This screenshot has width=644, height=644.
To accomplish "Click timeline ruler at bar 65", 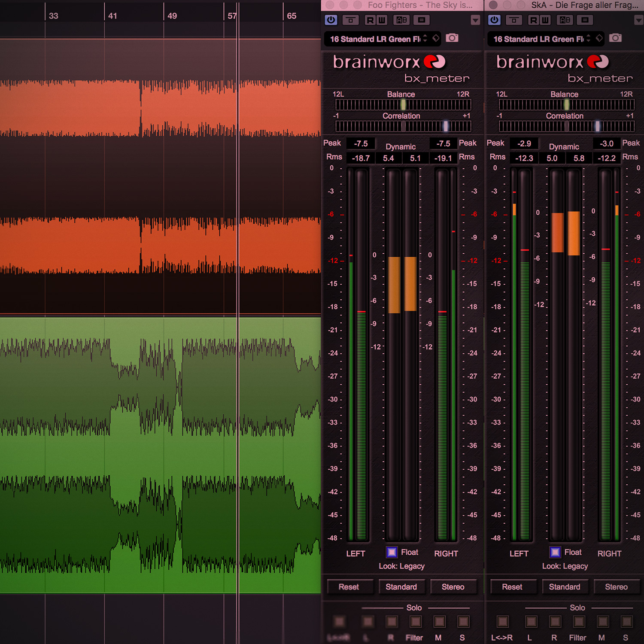I will pos(291,16).
